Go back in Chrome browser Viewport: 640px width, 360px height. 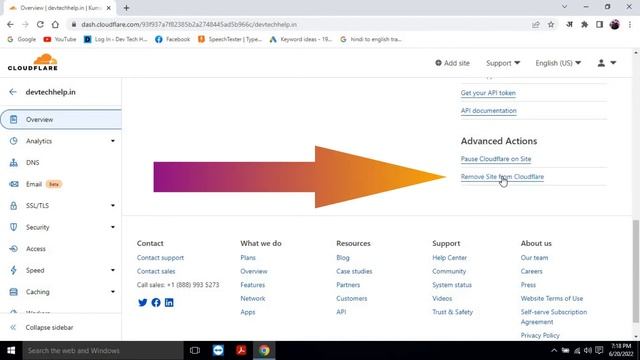click(10, 24)
